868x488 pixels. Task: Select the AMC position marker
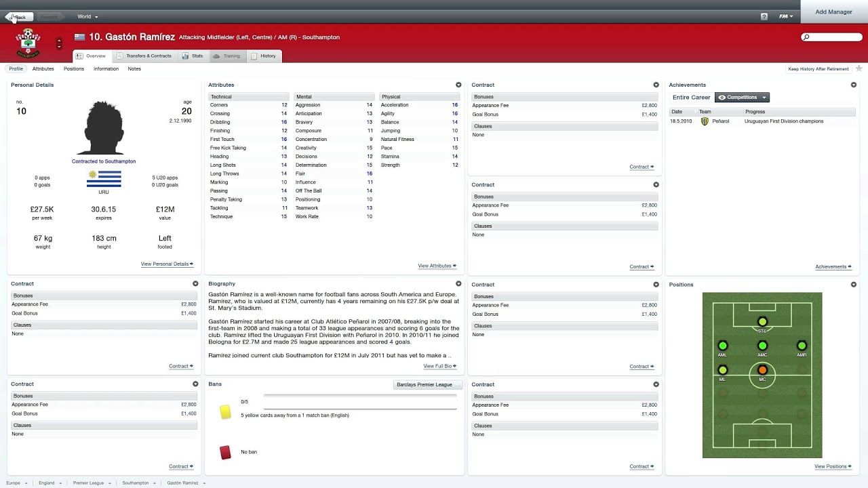tap(762, 346)
